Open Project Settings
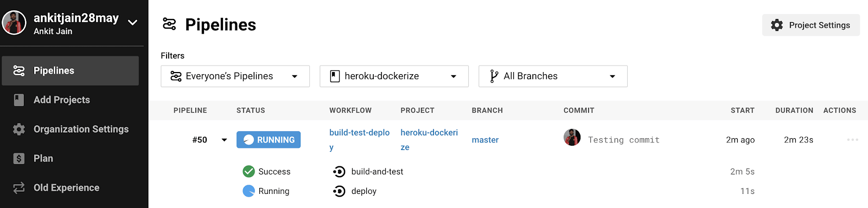Screen dimensions: 868x208 [x=811, y=25]
